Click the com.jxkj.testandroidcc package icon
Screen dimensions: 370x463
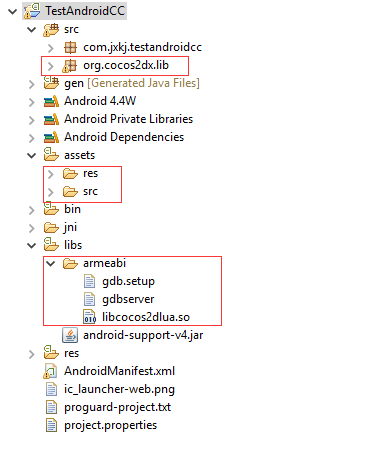(70, 48)
